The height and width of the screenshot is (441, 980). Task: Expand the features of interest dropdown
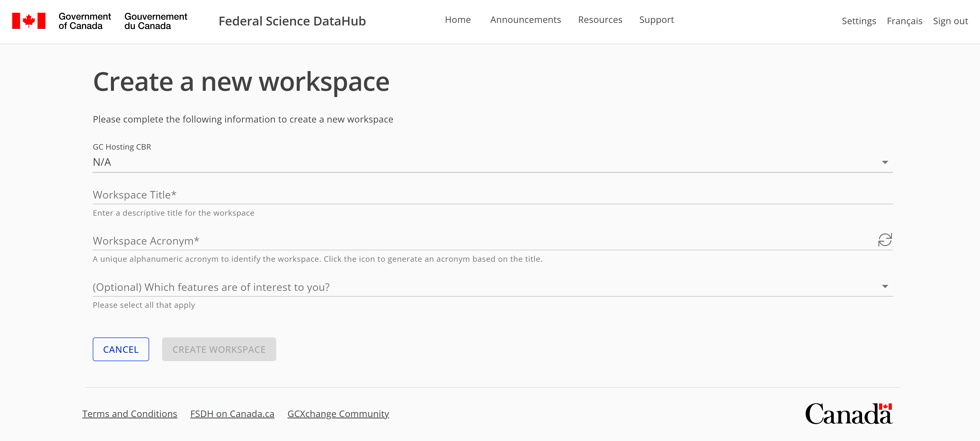click(x=885, y=287)
